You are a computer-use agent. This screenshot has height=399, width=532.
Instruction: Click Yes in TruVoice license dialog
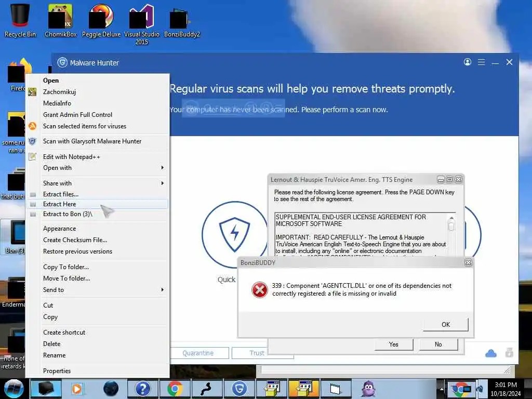click(394, 344)
